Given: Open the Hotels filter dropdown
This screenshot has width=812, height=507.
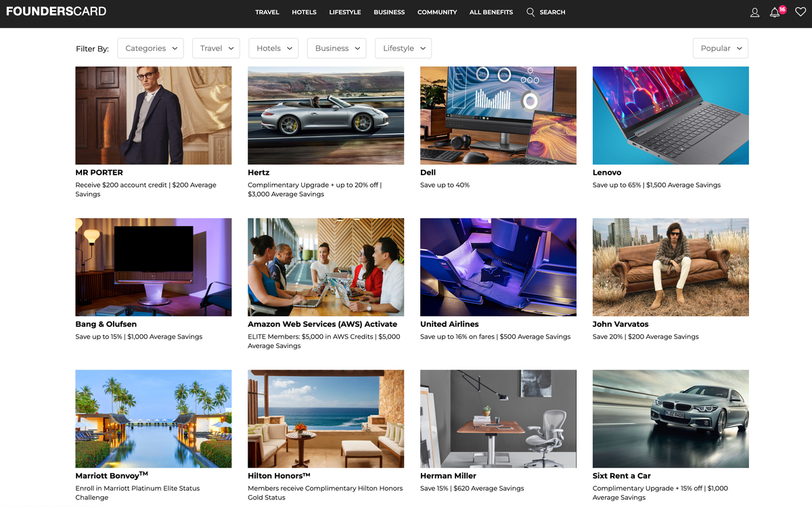Looking at the screenshot, I should (x=273, y=48).
